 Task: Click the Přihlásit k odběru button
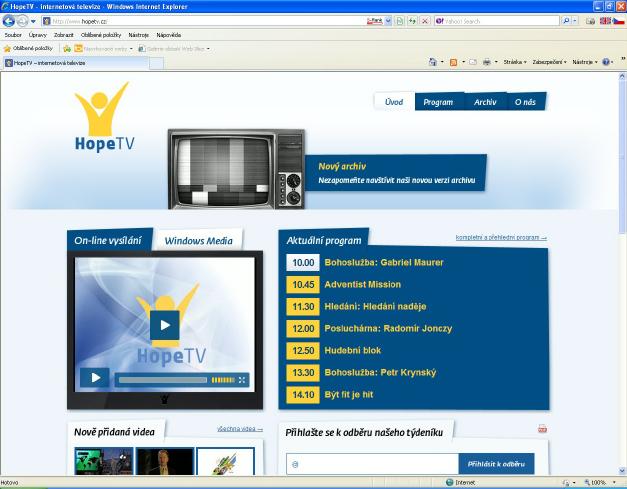click(x=496, y=464)
